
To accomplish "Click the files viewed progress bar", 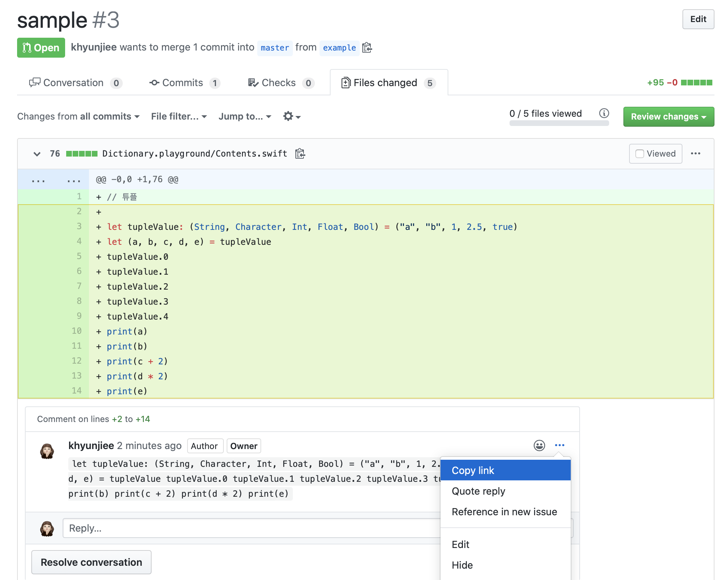I will [559, 123].
